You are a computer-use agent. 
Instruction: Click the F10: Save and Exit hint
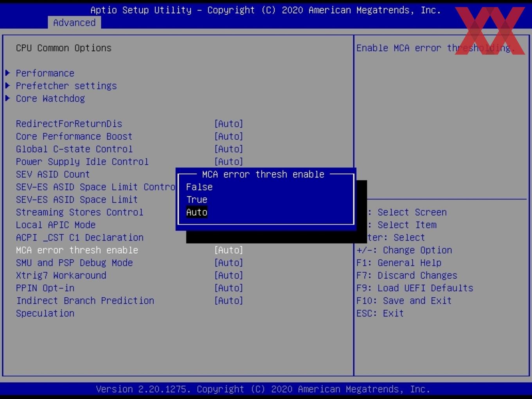point(404,301)
